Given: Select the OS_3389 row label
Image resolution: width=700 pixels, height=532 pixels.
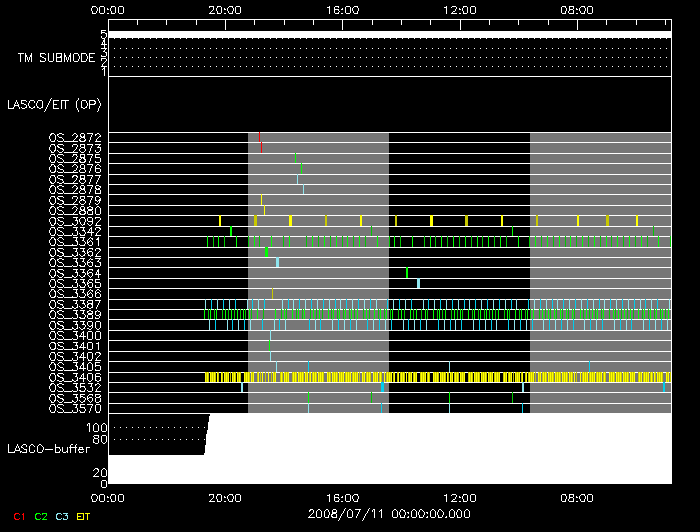Looking at the screenshot, I should click(x=74, y=314).
